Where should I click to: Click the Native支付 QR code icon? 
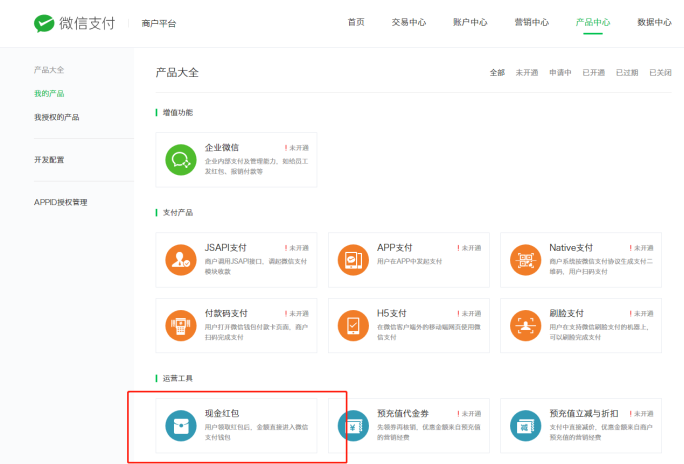pos(525,260)
